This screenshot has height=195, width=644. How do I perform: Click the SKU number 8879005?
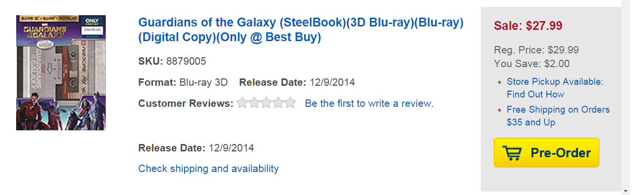[186, 61]
